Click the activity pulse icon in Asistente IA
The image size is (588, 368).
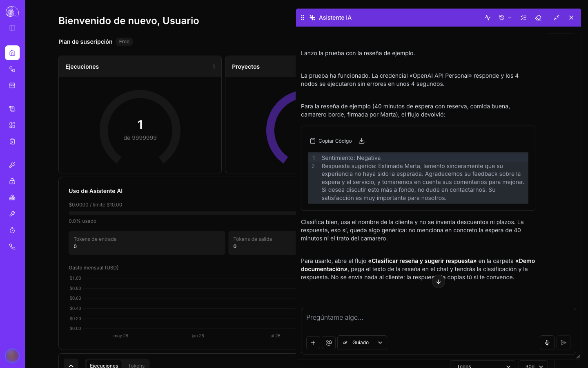click(x=488, y=18)
